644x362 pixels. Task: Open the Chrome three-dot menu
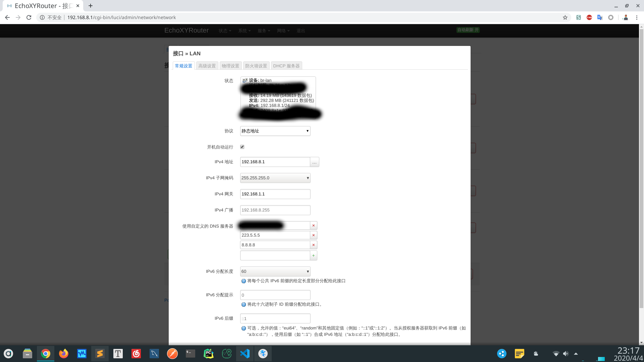tap(637, 17)
